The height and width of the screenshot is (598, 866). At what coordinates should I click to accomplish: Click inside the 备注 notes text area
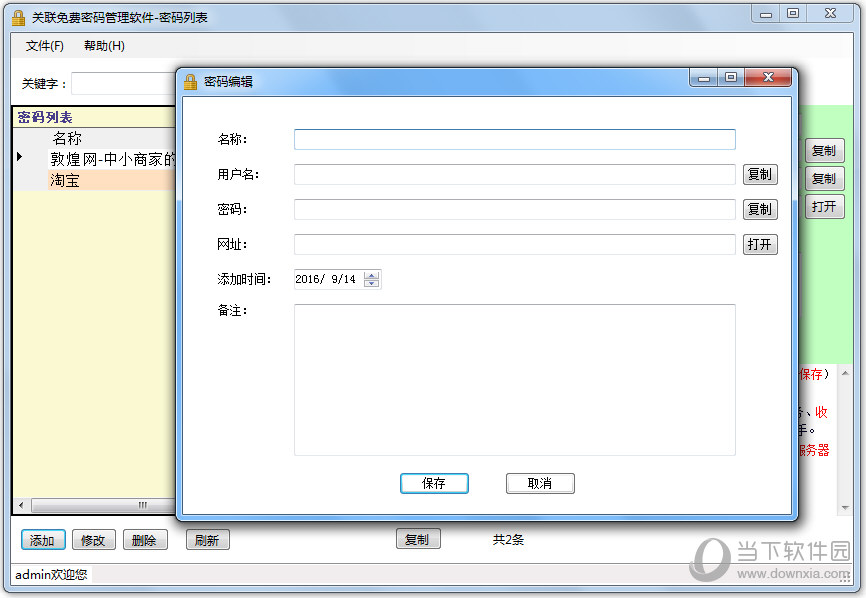pos(514,380)
